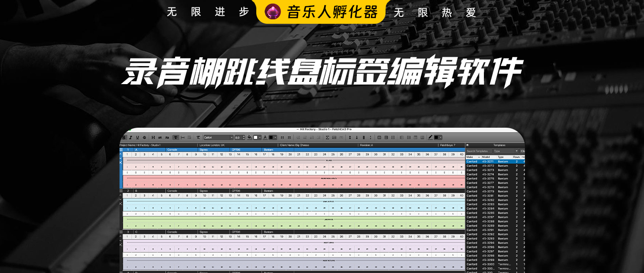Expand the fill color swatch dropdown arrow
Screen dimensions: 644x273
point(260,137)
